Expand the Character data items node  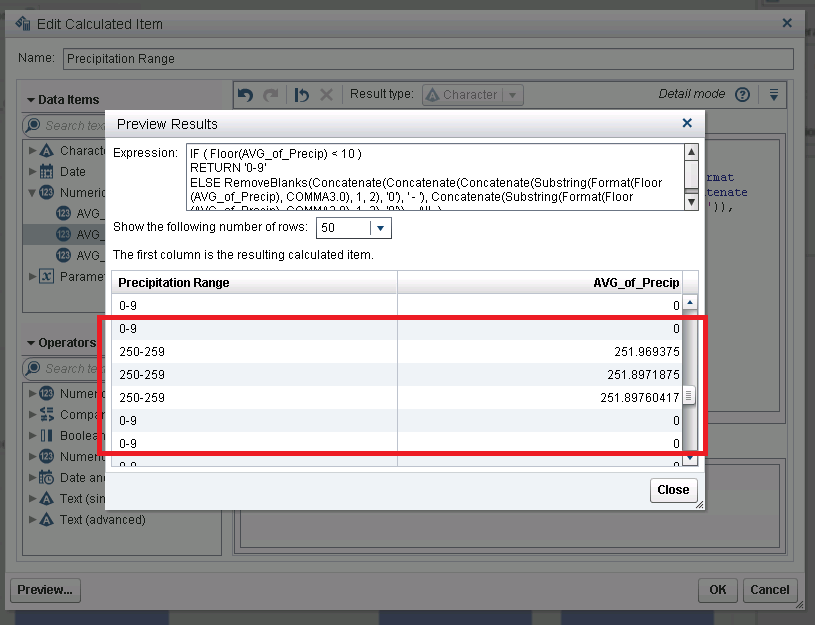pos(32,150)
